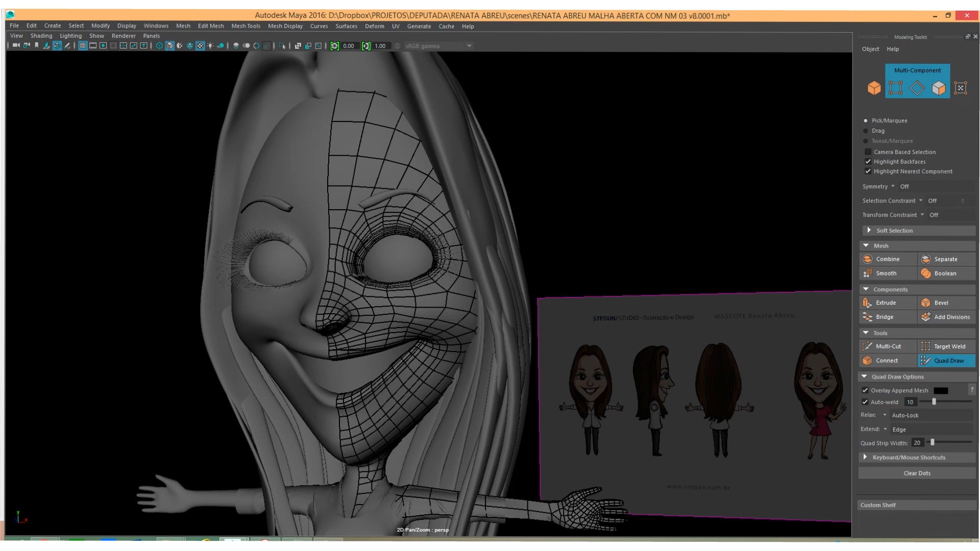Select the Drag radio option
980x551 pixels.
866,131
